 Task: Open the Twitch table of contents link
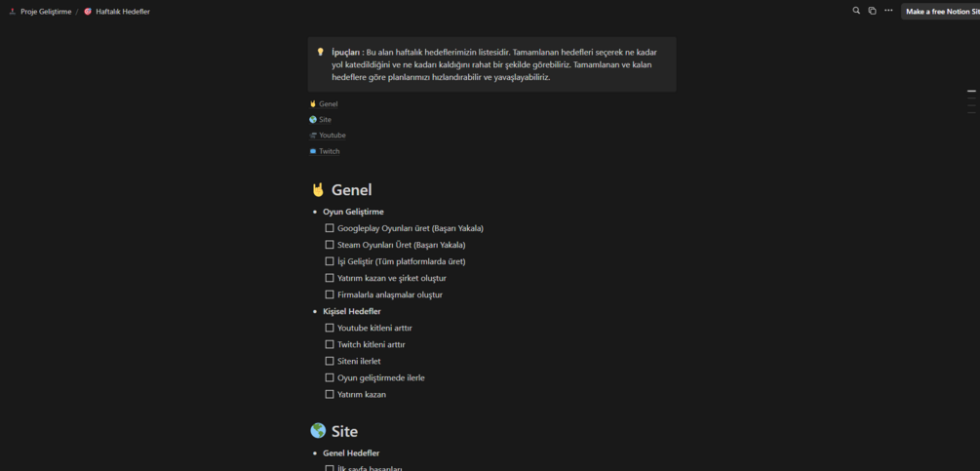(x=329, y=151)
